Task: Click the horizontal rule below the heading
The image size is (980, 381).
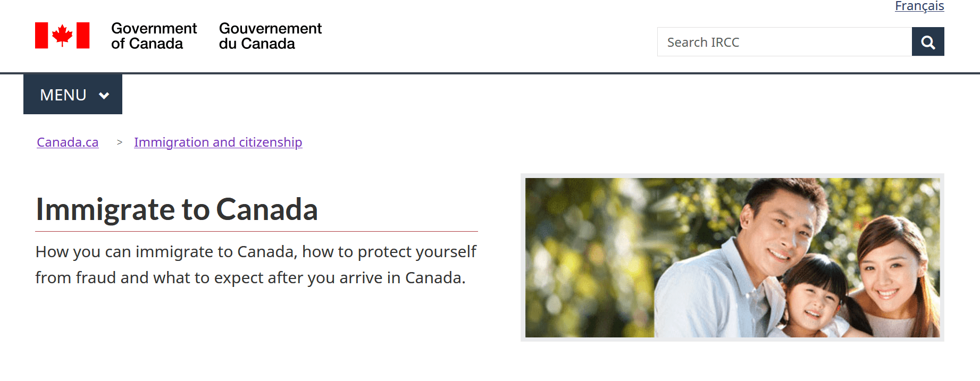Action: tap(256, 231)
